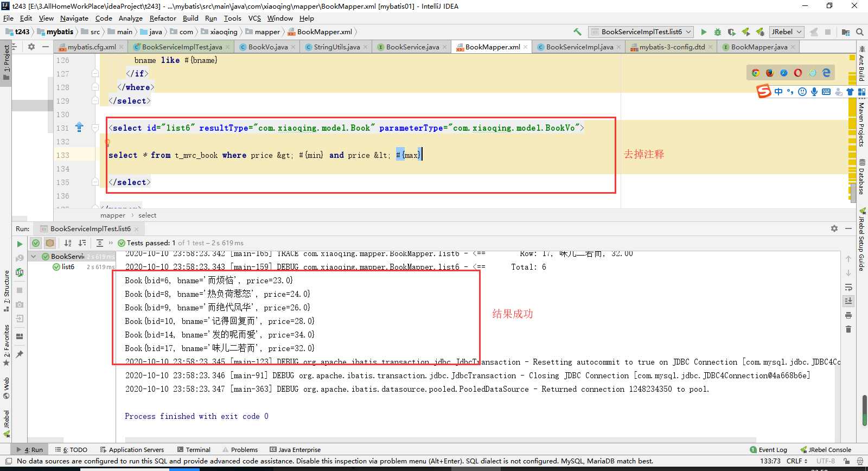Switch to mybatis-3-config.dtd tab
Image resolution: width=868 pixels, height=471 pixels.
672,47
